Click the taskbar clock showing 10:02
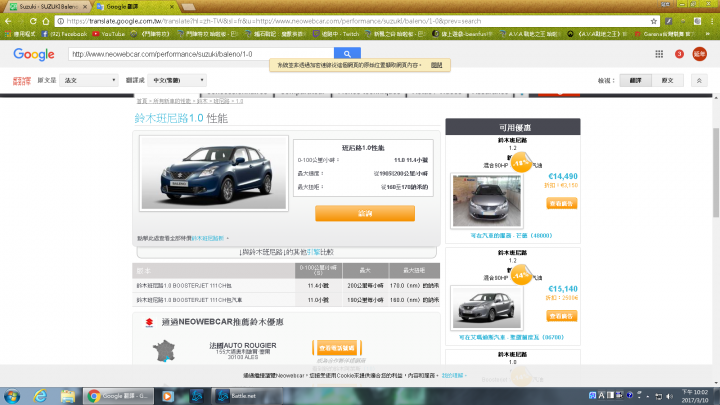The width and height of the screenshot is (720, 405). click(695, 396)
